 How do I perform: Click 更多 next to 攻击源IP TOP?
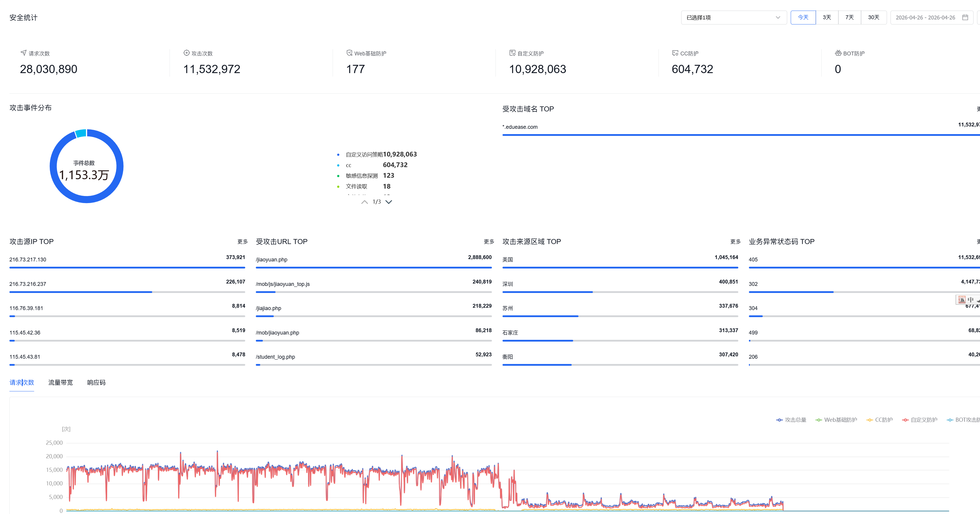pyautogui.click(x=242, y=241)
